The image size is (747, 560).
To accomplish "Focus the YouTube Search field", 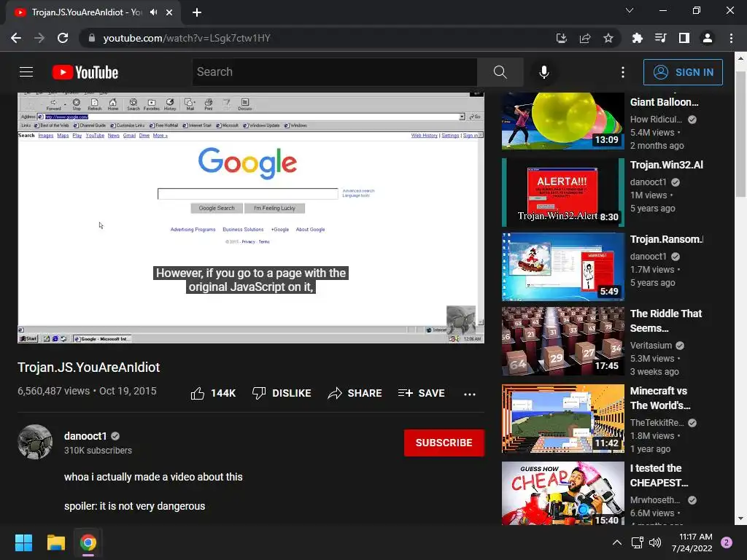I will pyautogui.click(x=334, y=72).
